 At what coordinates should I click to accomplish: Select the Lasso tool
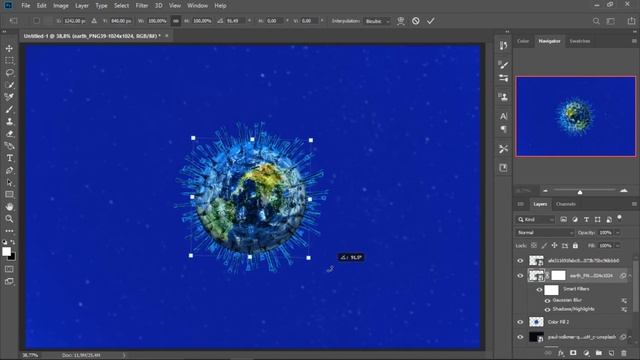[9, 73]
